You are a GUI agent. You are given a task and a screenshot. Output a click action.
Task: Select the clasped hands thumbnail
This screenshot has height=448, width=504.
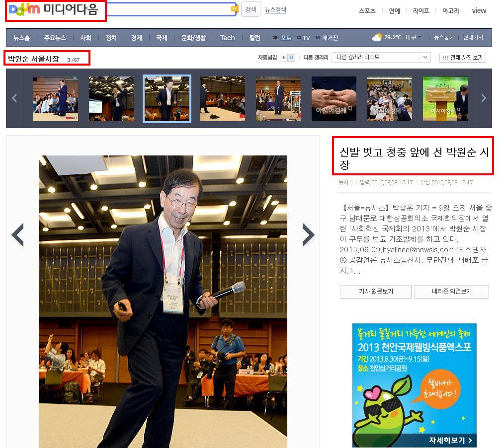click(x=334, y=98)
